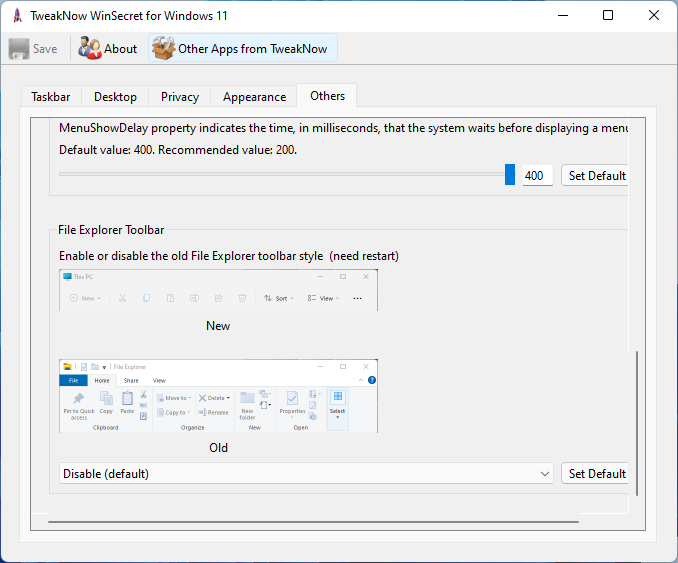Switch to the Taskbar tab

(51, 97)
